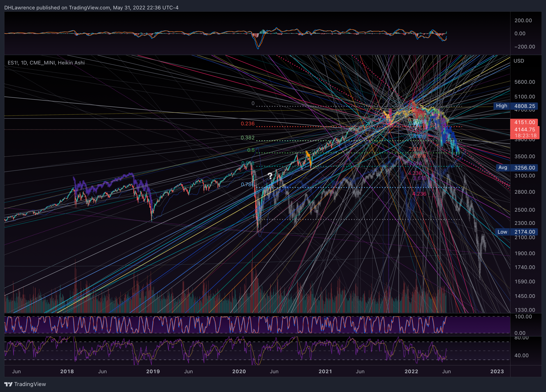Click the 1590.00 price axis label
Image resolution: width=546 pixels, height=392 pixels.
click(525, 281)
